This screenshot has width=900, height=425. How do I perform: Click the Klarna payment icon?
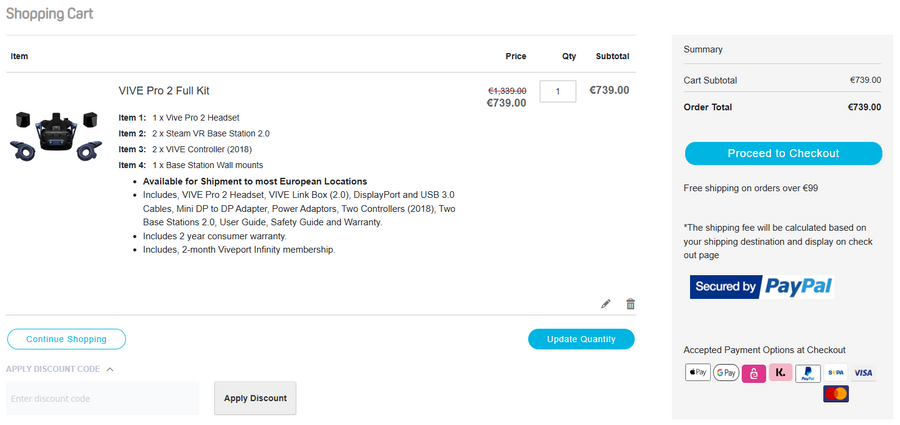[781, 373]
